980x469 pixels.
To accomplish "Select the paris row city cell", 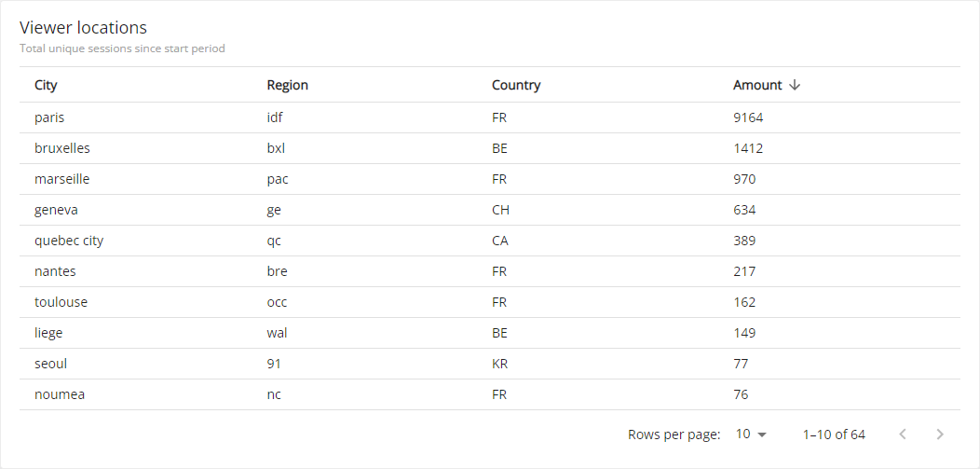I will pyautogui.click(x=49, y=117).
